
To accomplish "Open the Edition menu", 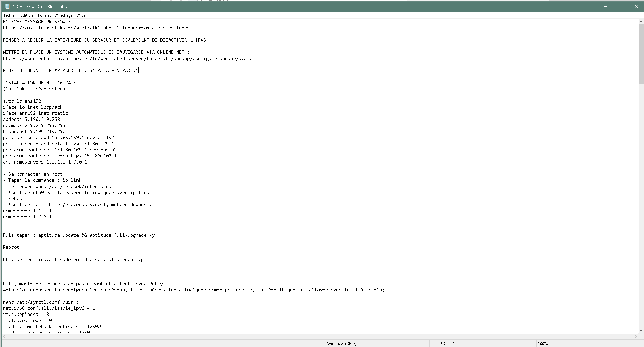I will click(x=27, y=15).
